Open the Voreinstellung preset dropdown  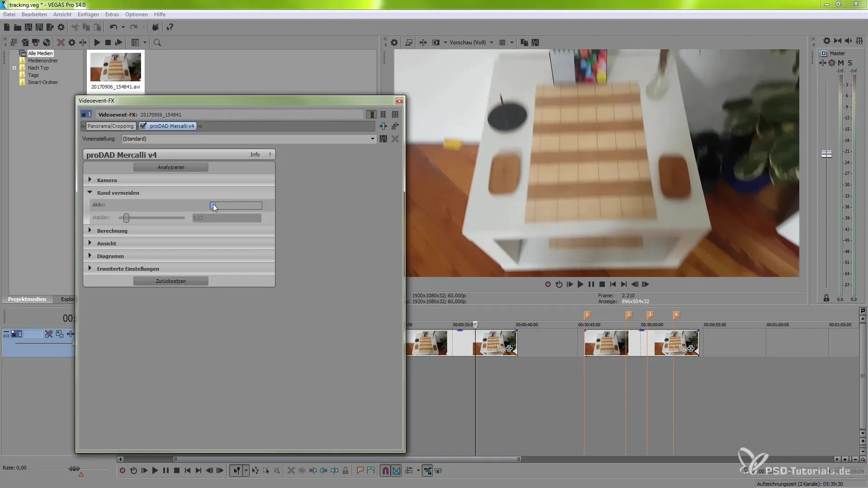373,139
